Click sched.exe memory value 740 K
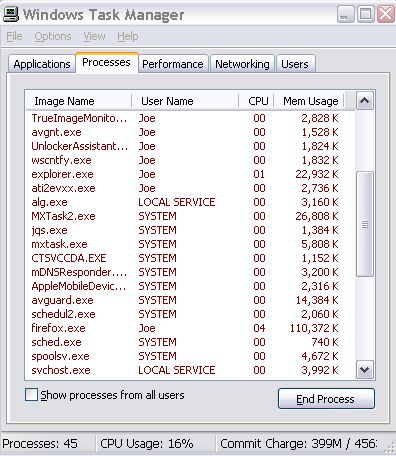Screen dimensions: 396x456 325,342
